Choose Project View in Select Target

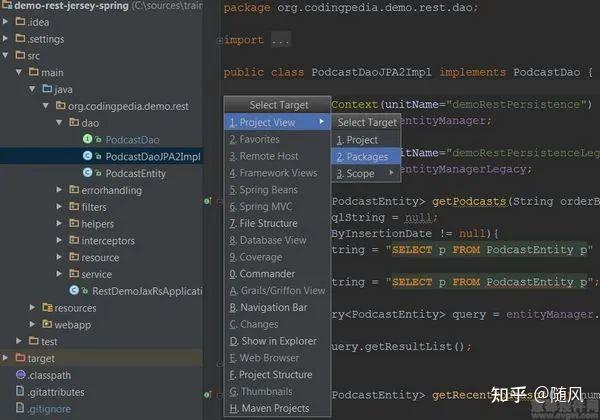[x=277, y=122]
